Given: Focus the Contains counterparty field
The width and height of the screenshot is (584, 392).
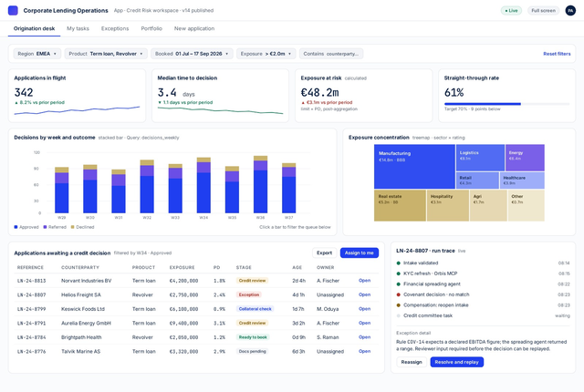Looking at the screenshot, I should click(x=331, y=54).
